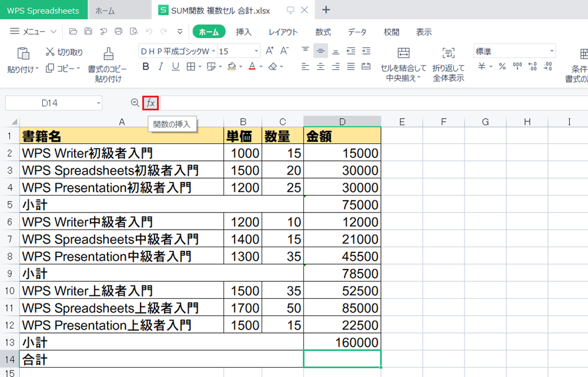Align text left icon
The height and width of the screenshot is (377, 588).
305,66
